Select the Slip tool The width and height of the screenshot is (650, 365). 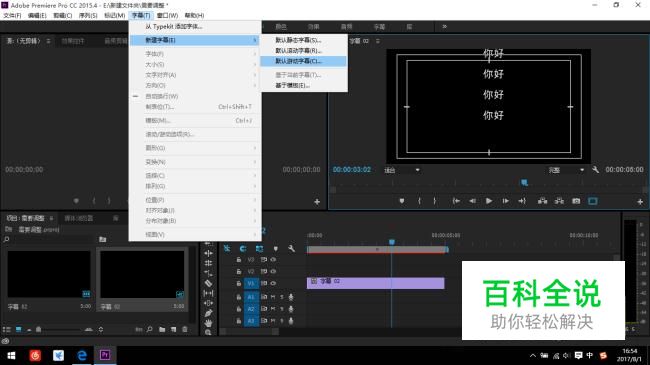coord(208,293)
